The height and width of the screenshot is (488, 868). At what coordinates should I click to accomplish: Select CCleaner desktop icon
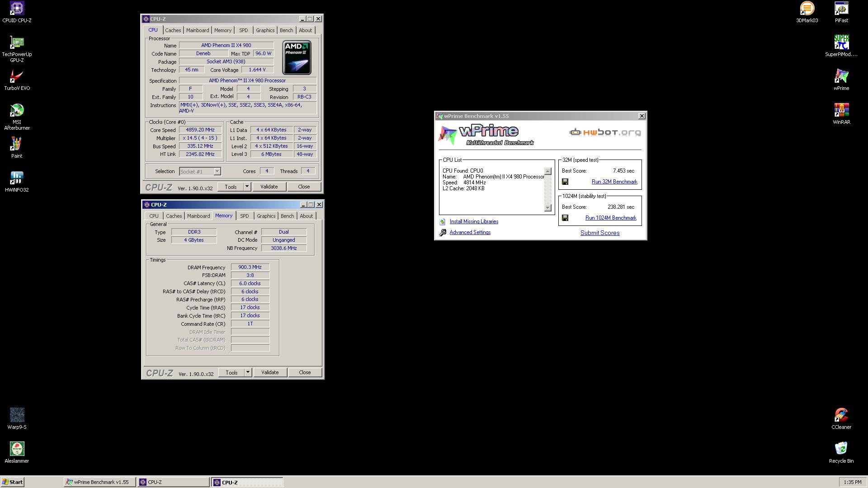coord(841,419)
